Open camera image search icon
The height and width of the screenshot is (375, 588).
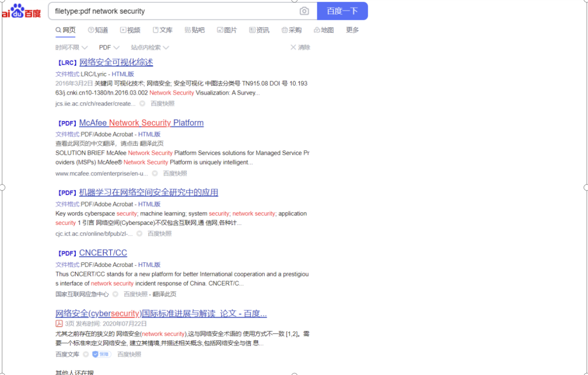304,11
